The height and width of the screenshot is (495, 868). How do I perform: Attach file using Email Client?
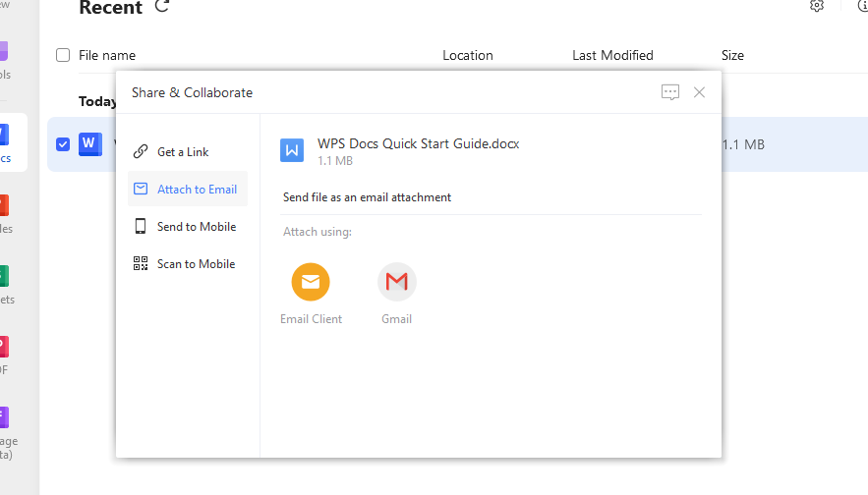pos(311,294)
